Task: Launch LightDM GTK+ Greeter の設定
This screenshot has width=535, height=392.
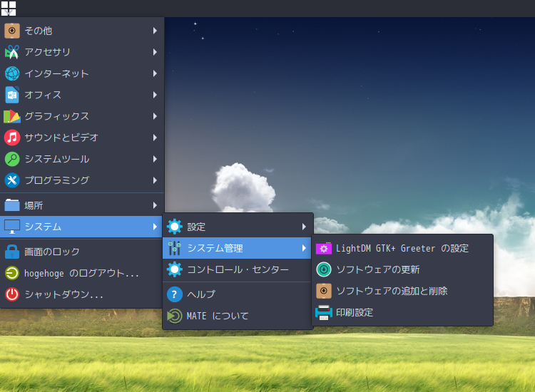Action: click(402, 248)
